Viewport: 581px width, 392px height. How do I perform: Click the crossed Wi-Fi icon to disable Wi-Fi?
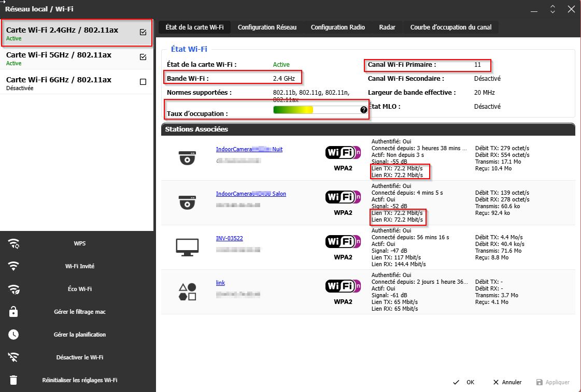click(x=13, y=357)
